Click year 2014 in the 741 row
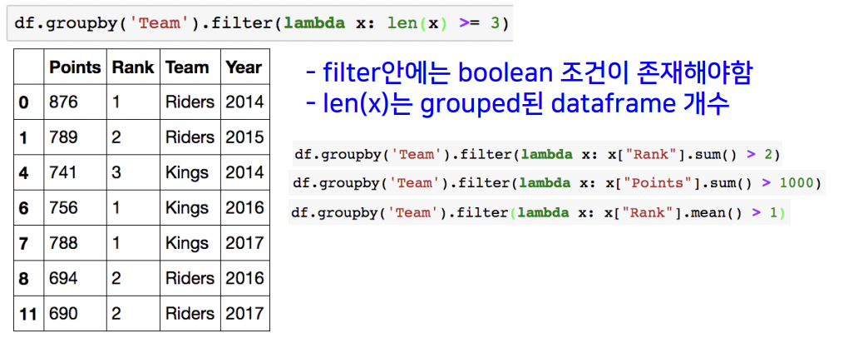This screenshot has width=868, height=343. (244, 173)
